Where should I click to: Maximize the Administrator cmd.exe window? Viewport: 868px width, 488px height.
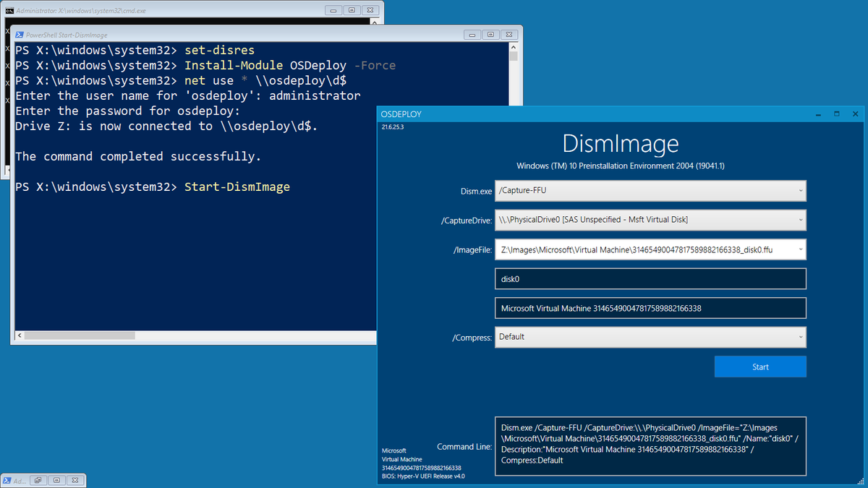click(x=351, y=10)
